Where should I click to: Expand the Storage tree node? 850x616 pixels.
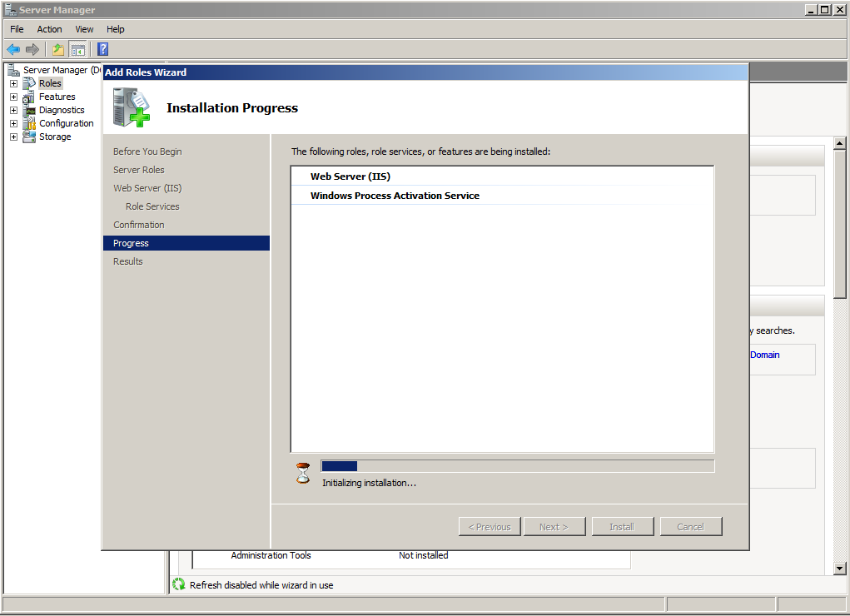click(x=13, y=137)
